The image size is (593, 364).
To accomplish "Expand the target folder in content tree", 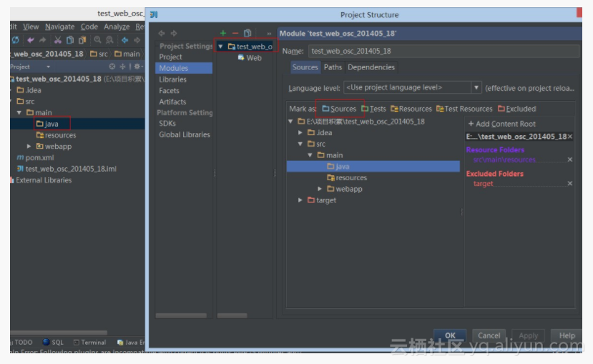I will pos(300,200).
